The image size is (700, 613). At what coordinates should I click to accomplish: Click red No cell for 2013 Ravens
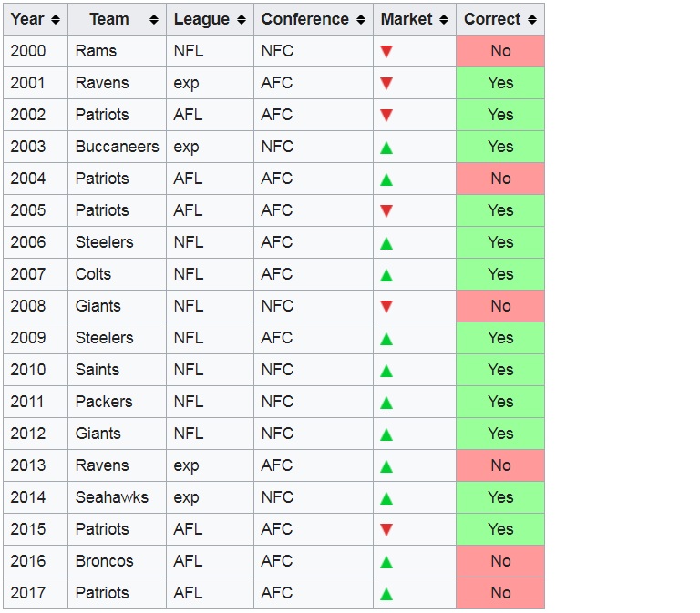(500, 465)
